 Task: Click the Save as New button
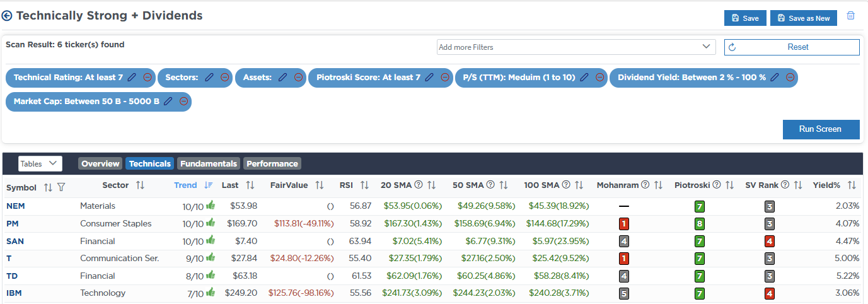coord(804,18)
